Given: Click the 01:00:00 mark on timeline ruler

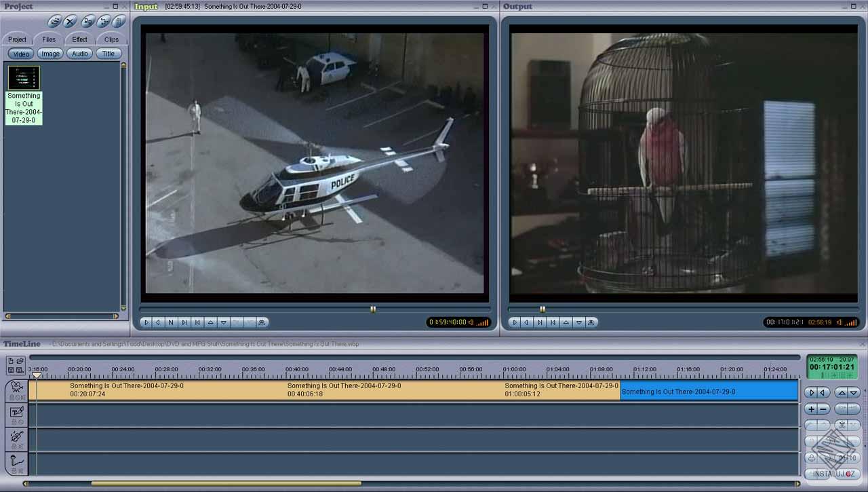Looking at the screenshot, I should coord(514,370).
